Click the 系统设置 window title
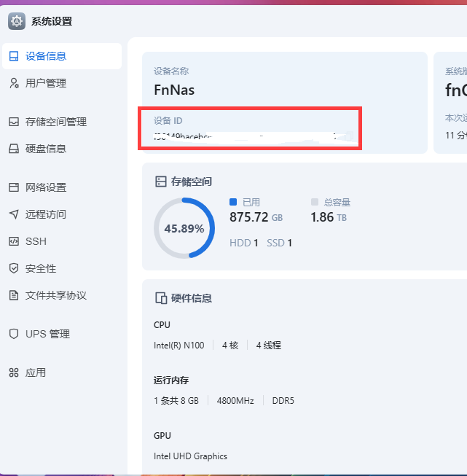 coord(52,22)
